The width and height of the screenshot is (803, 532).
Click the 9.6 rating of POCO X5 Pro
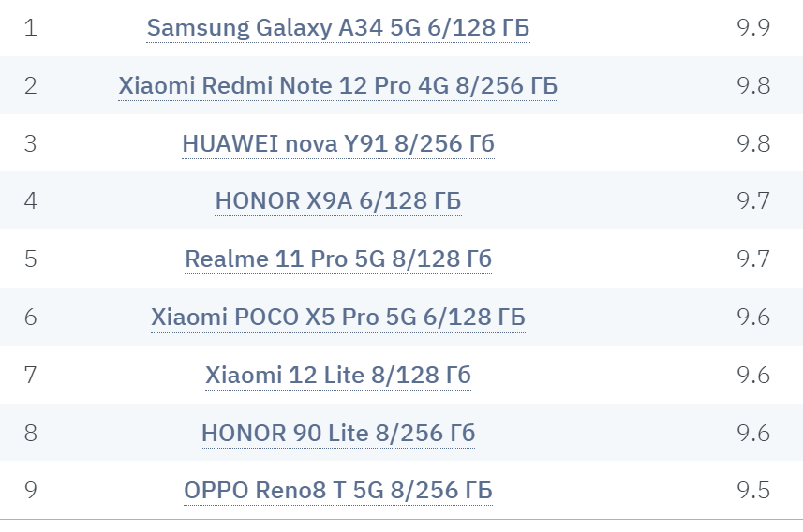pyautogui.click(x=753, y=317)
